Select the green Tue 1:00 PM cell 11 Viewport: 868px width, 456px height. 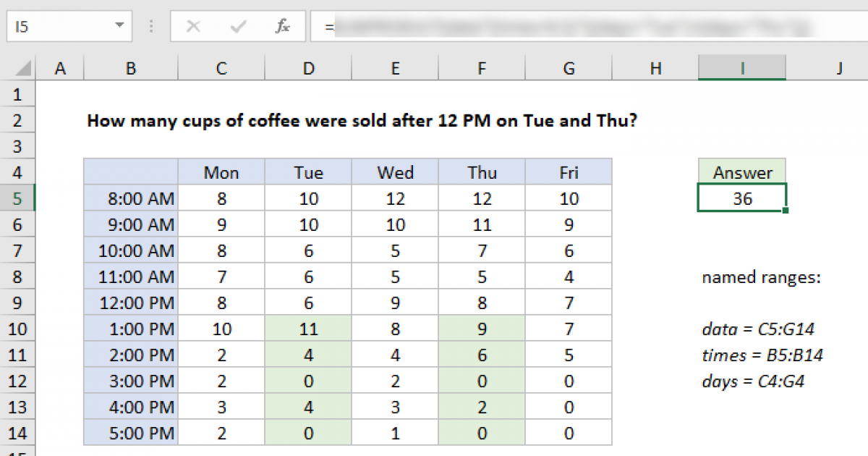[308, 329]
